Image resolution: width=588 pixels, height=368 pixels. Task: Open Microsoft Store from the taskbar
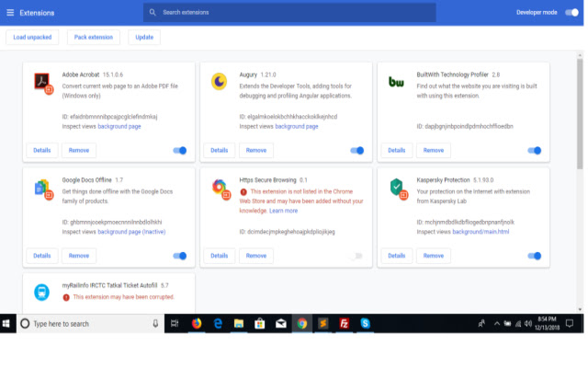click(259, 323)
